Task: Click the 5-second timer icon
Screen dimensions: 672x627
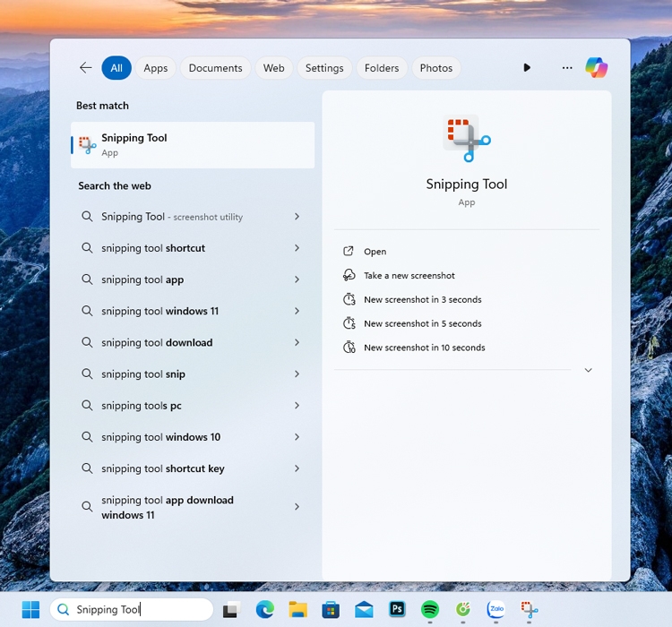Action: click(349, 323)
